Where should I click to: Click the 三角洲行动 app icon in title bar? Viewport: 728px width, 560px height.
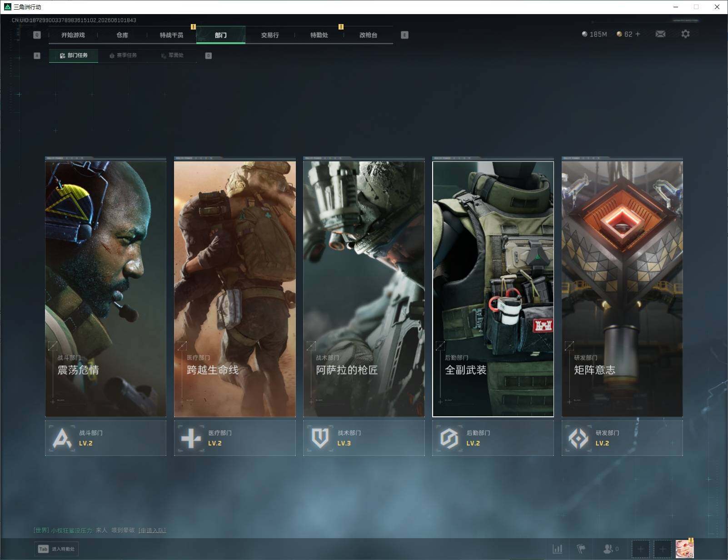pyautogui.click(x=7, y=7)
